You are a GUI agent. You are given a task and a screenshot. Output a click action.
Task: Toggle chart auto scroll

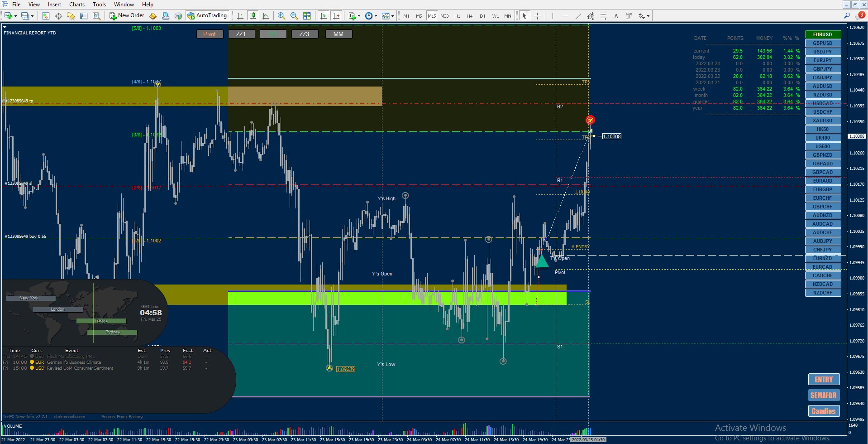323,16
